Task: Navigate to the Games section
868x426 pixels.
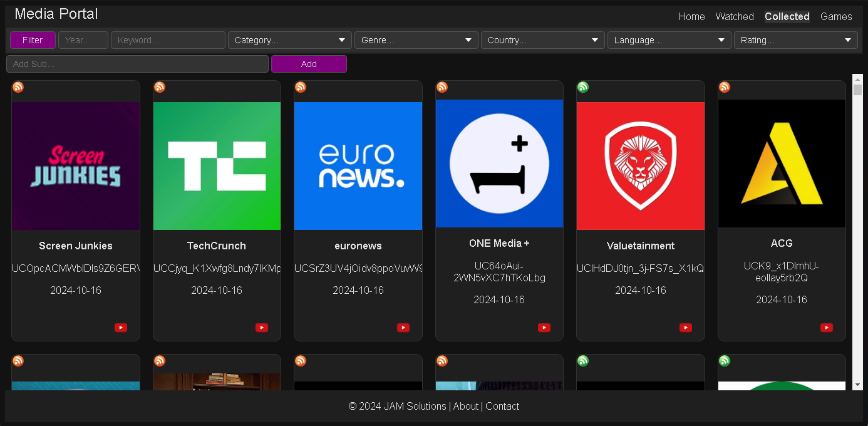Action: pos(836,16)
